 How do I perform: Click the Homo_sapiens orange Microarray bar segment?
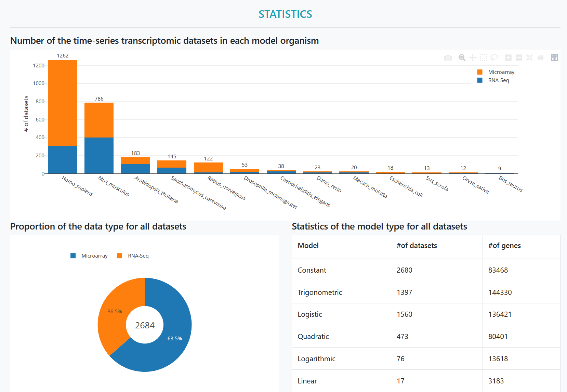point(63,103)
